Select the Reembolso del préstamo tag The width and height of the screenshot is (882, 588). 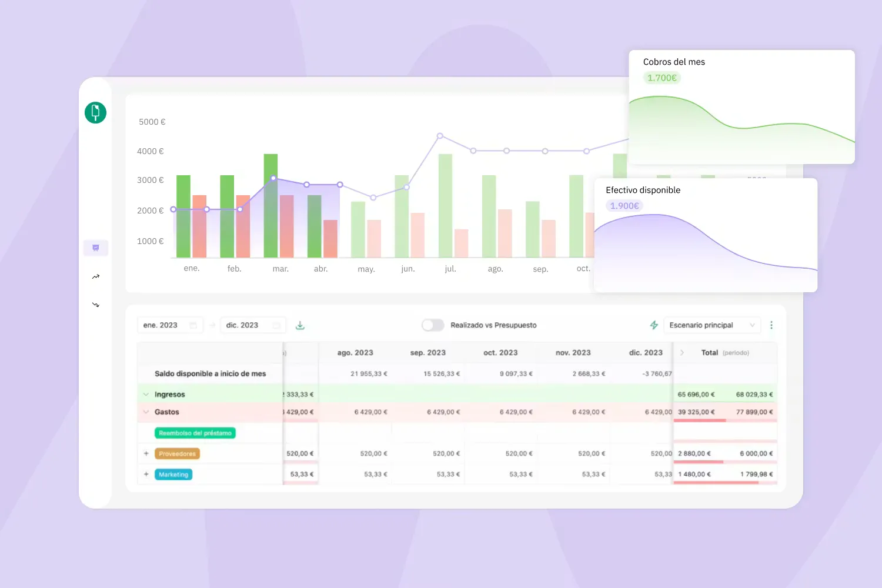pos(195,433)
